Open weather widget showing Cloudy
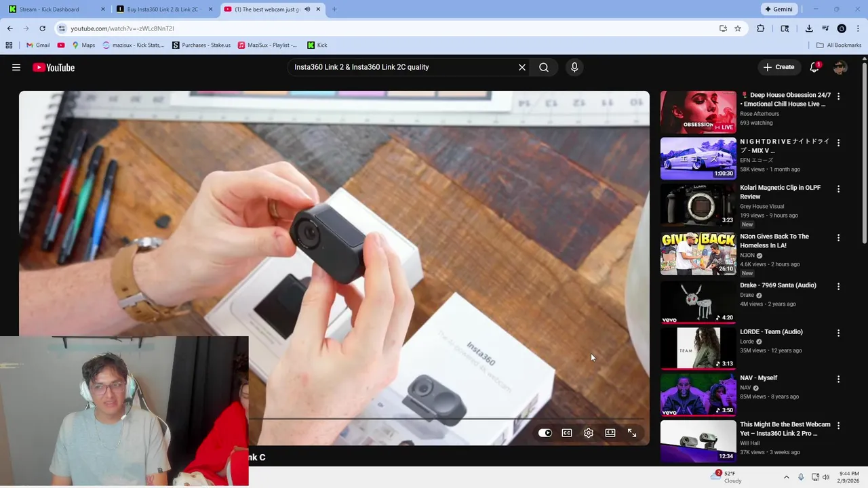 pyautogui.click(x=726, y=477)
